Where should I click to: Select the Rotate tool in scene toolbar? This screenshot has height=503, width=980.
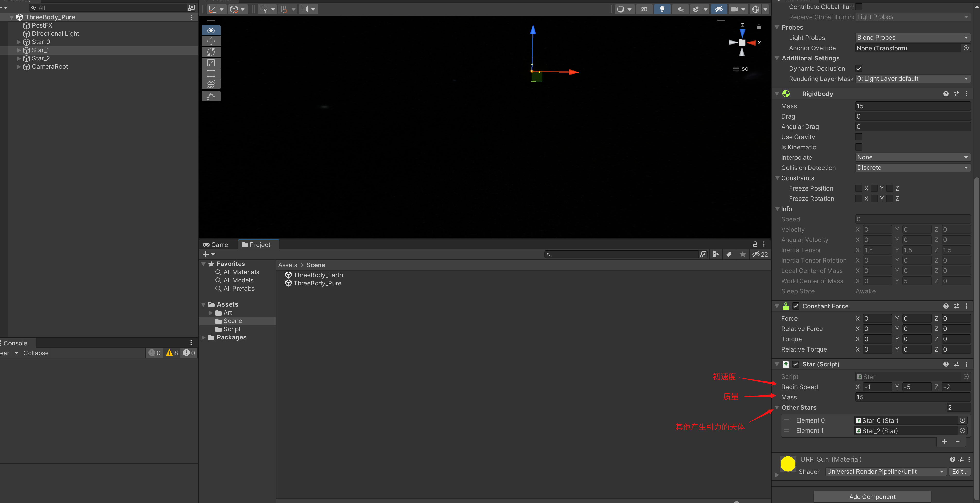pyautogui.click(x=211, y=52)
